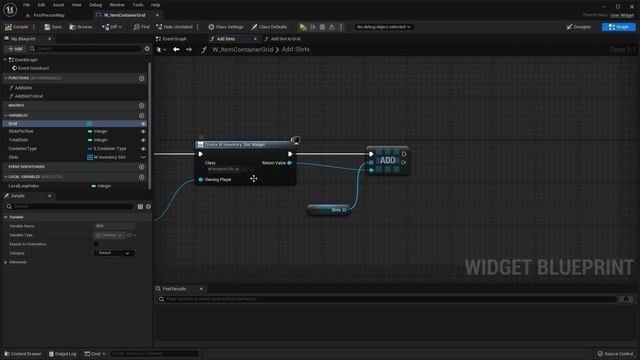Open Details panel property matrix grid icon

tap(140, 207)
